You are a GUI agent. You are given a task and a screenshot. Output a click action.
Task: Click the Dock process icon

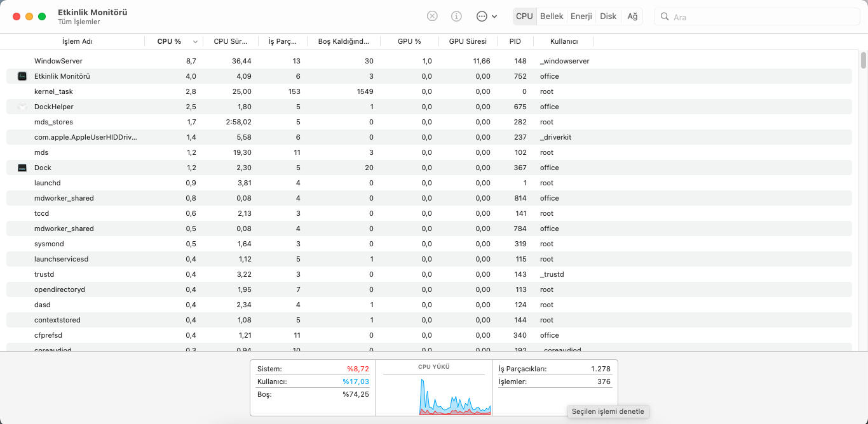point(22,168)
